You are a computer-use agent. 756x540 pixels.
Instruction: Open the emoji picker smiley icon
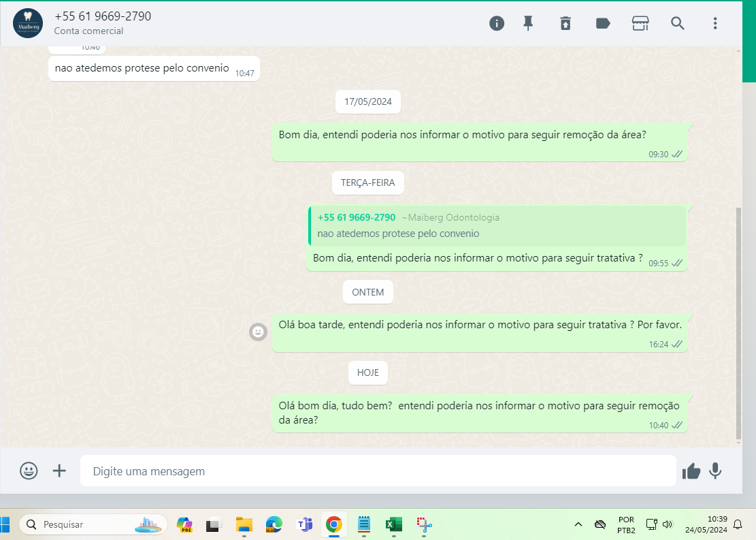click(29, 471)
